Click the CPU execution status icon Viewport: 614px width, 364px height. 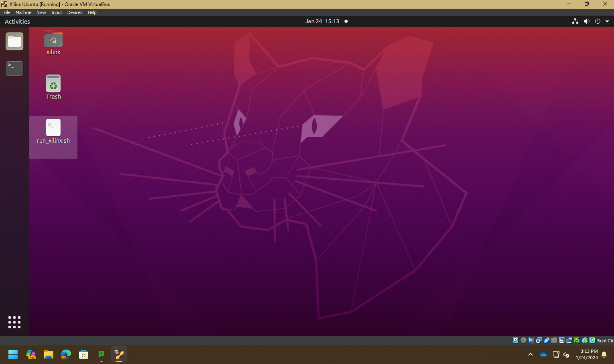pos(577,340)
